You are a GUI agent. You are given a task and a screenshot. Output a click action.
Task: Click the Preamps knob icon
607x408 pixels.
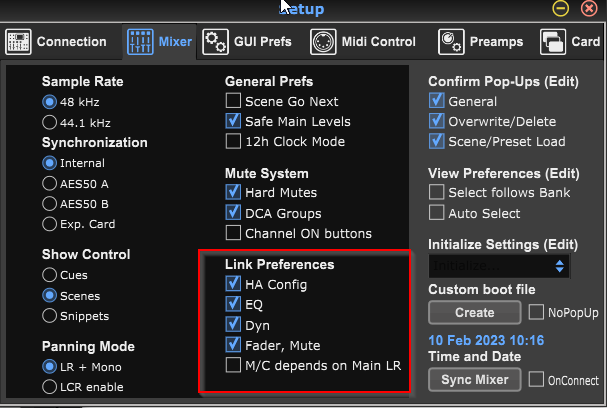coord(451,42)
